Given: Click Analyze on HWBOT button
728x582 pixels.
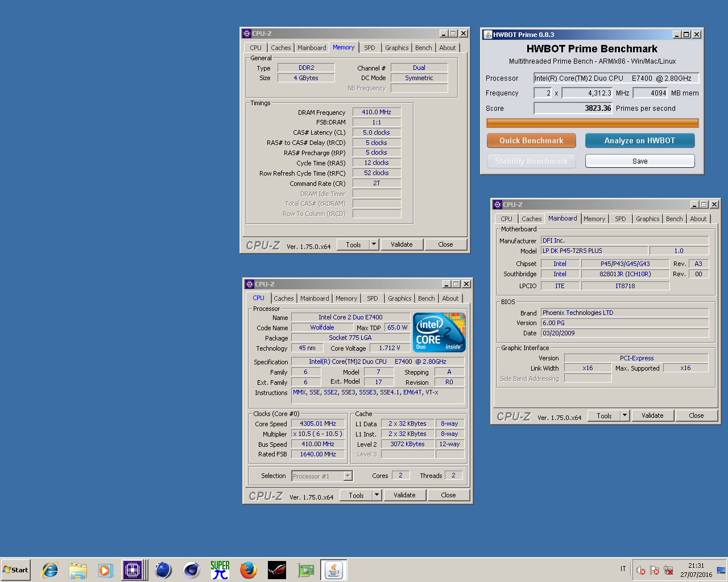Looking at the screenshot, I should click(640, 140).
